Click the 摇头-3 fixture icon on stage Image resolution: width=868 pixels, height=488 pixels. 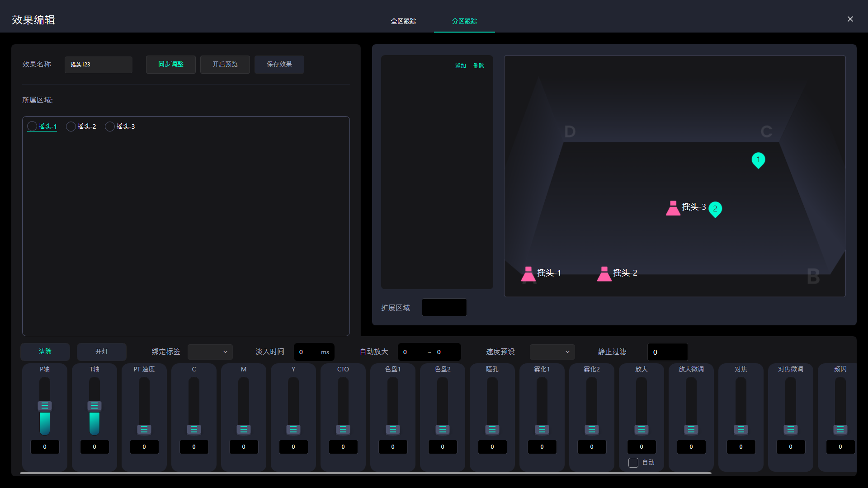coord(673,208)
